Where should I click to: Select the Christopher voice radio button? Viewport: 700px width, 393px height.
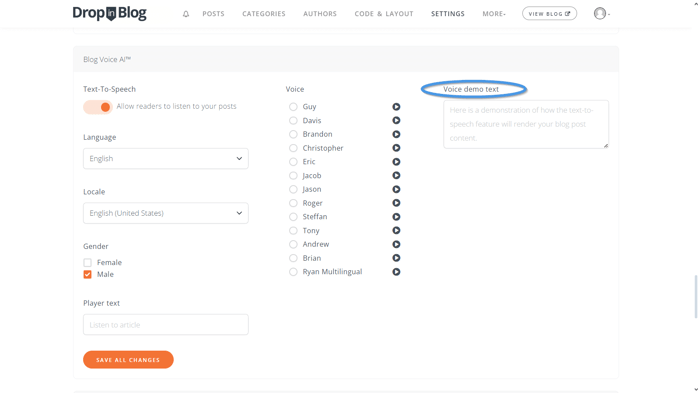293,148
